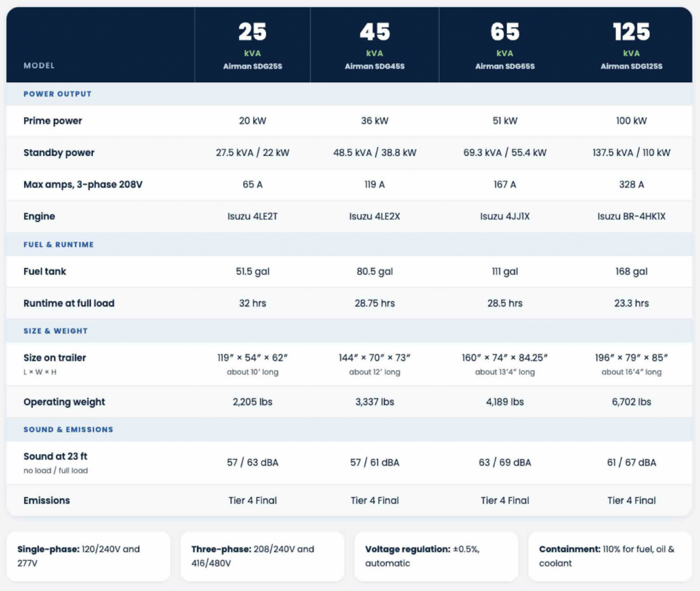Click the SIZE & WEIGHT section heading
This screenshot has height=591, width=700.
(x=55, y=331)
